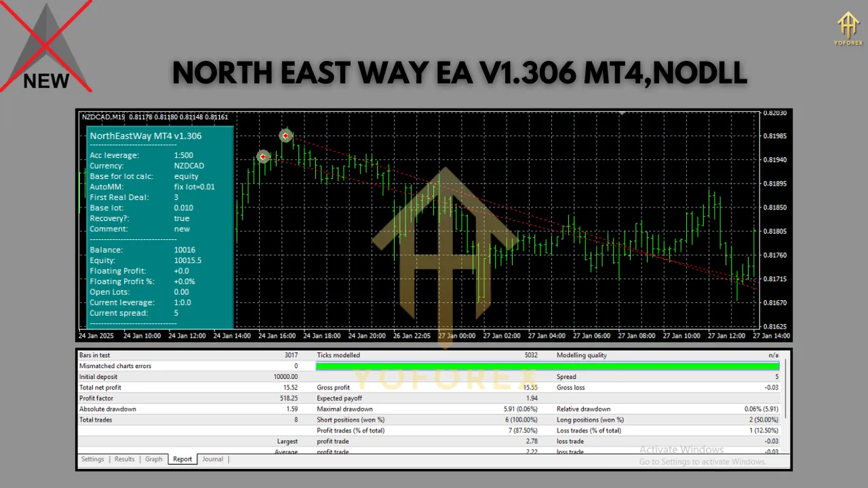Viewport: 868px width, 488px height.
Task: Click the Expected payoff value 1.94
Action: coord(532,399)
